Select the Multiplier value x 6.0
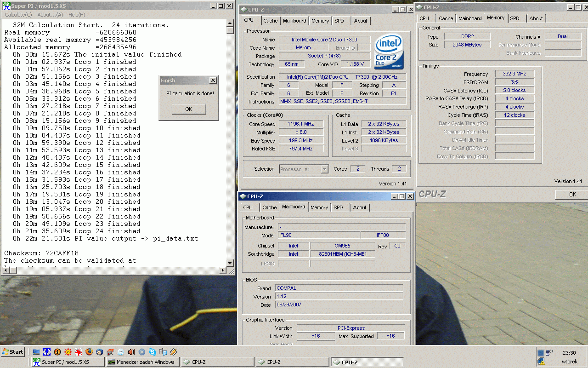Image resolution: width=588 pixels, height=368 pixels. [300, 132]
